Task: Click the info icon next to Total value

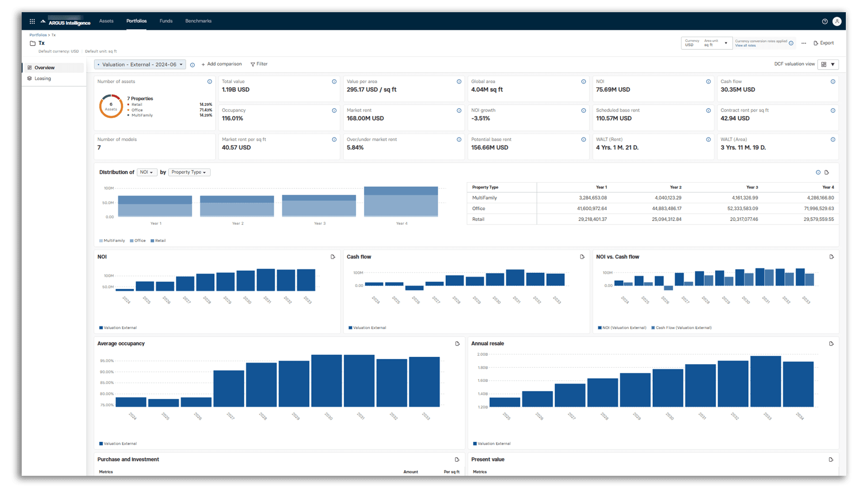Action: pos(334,82)
